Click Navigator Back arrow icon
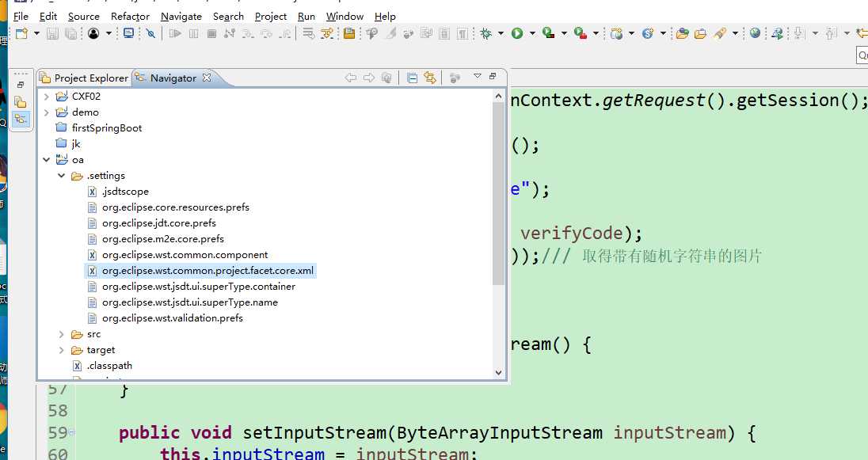The width and height of the screenshot is (868, 460). (x=350, y=78)
